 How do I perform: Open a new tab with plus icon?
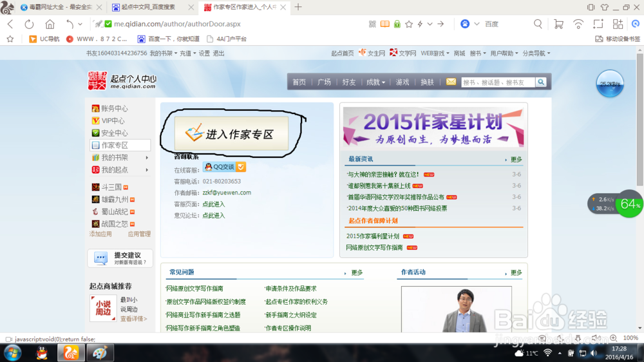298,7
